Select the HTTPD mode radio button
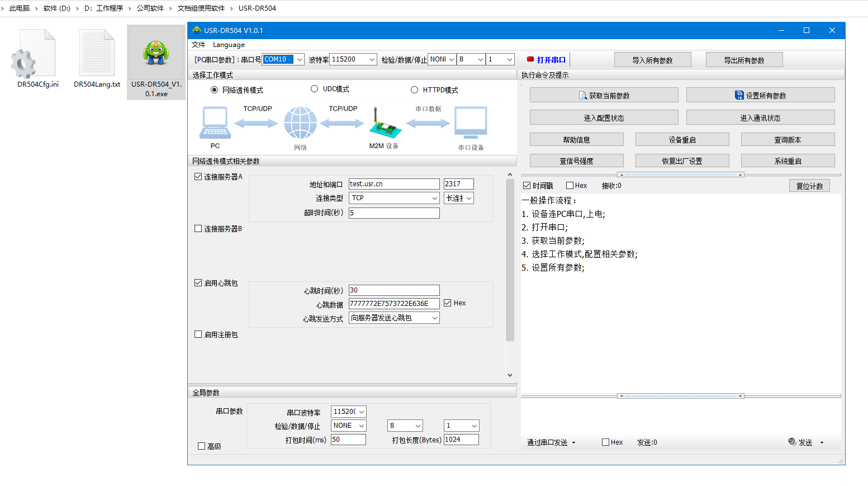The image size is (868, 486). click(414, 90)
